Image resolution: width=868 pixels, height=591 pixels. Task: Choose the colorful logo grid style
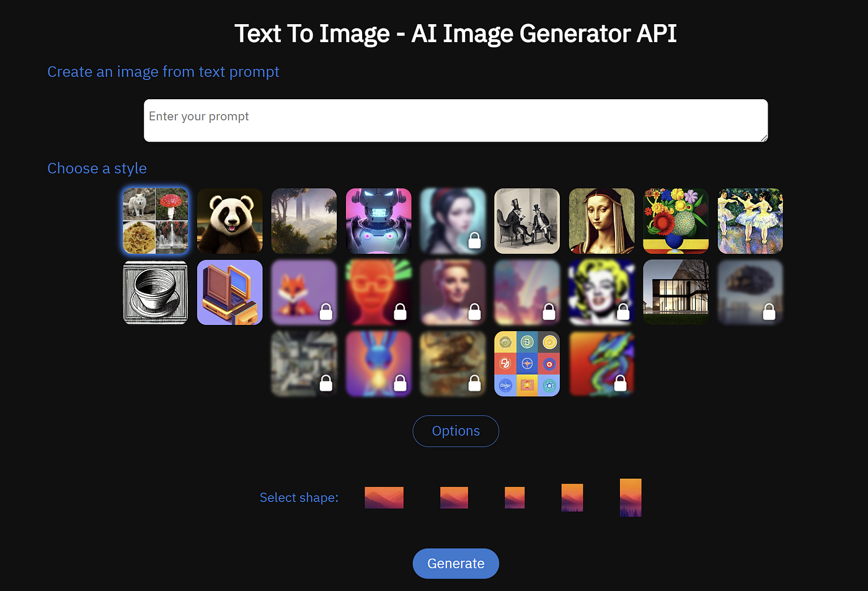[x=527, y=363]
